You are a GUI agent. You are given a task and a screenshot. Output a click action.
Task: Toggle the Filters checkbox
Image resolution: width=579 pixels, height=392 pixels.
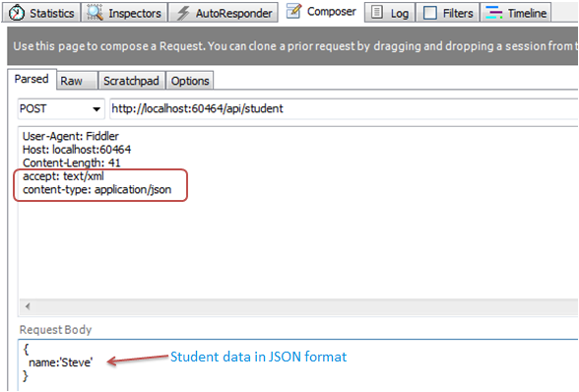tap(429, 13)
